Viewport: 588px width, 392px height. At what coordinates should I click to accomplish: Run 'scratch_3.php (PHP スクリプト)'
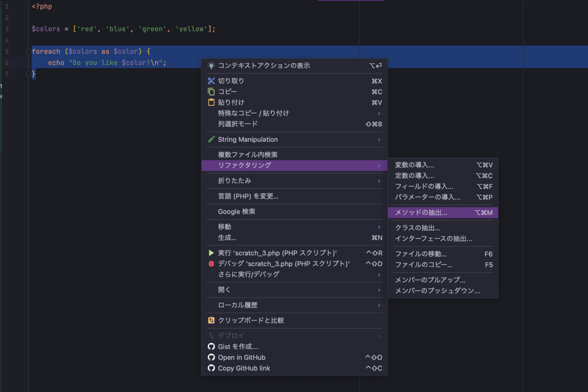click(294, 253)
